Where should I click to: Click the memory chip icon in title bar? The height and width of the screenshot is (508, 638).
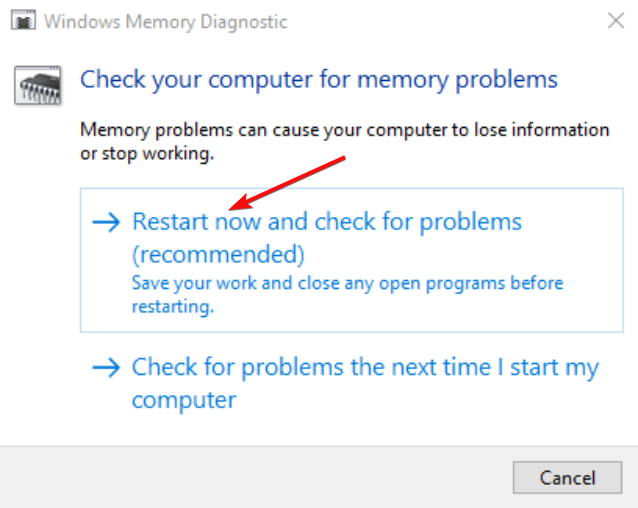point(26,20)
